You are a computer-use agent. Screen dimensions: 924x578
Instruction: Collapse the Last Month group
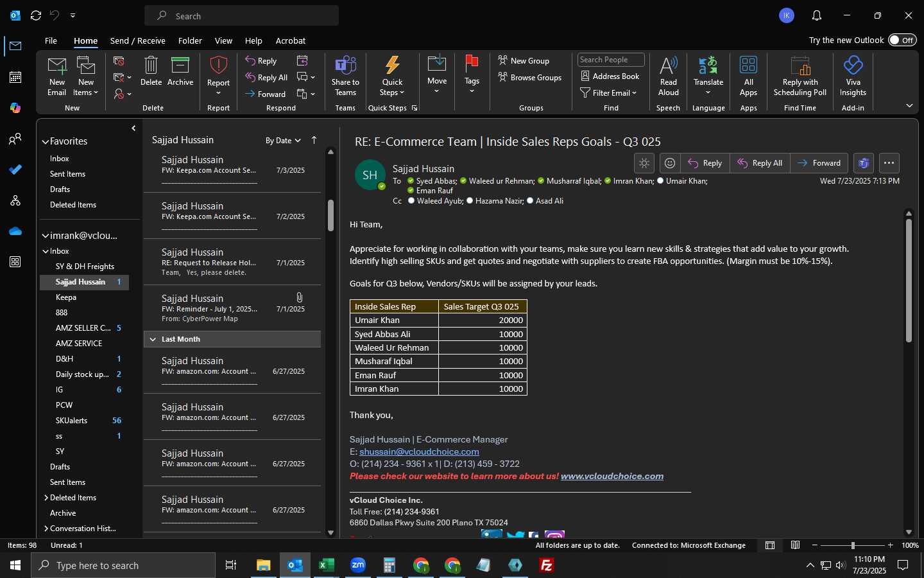tap(153, 339)
